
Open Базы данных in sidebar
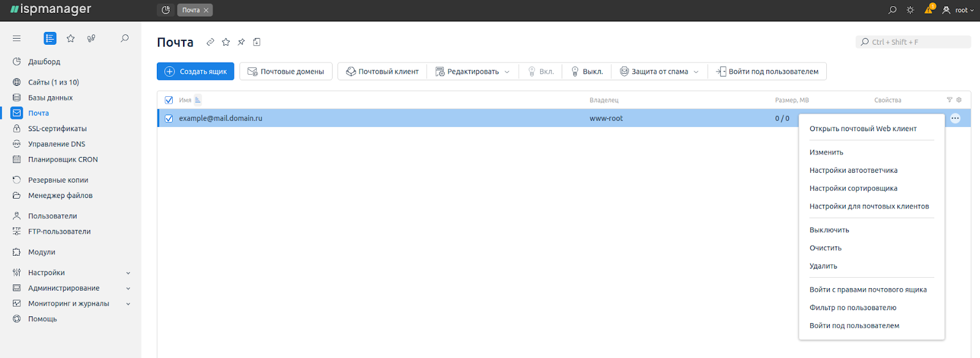pyautogui.click(x=50, y=97)
